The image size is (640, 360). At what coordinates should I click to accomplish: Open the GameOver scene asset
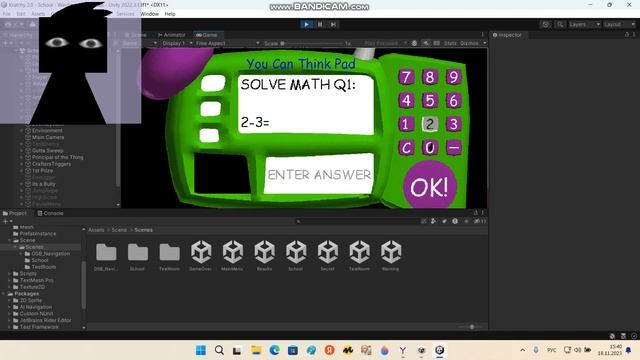pos(201,256)
